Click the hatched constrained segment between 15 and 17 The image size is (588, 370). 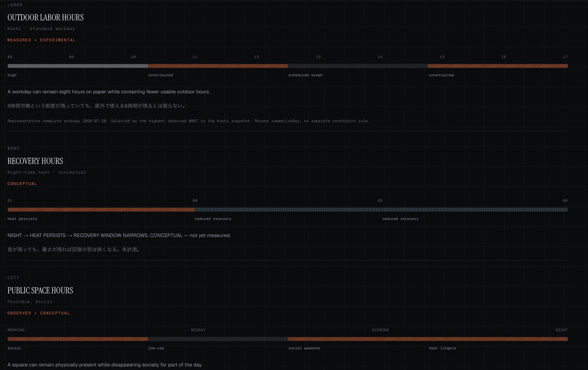(498, 66)
